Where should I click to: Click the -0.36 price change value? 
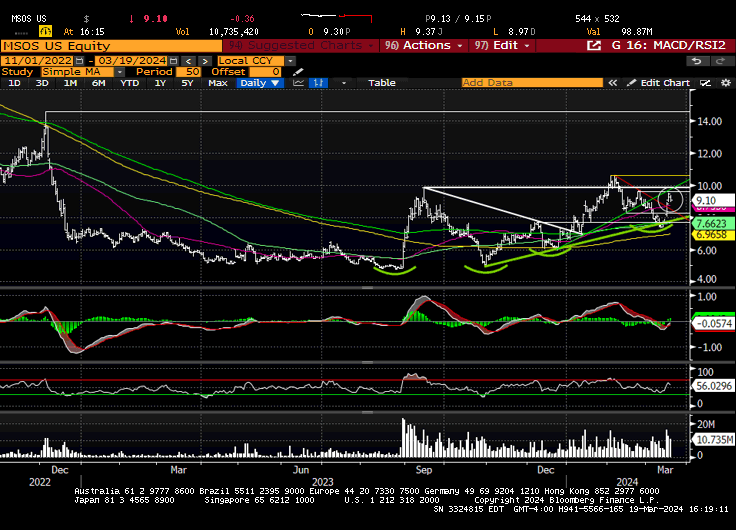[x=242, y=18]
